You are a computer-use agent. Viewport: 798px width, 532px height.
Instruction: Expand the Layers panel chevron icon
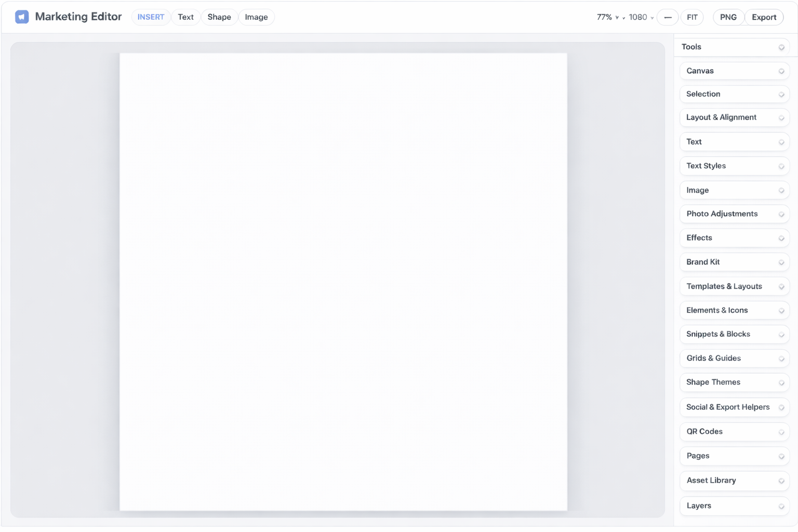pos(781,507)
